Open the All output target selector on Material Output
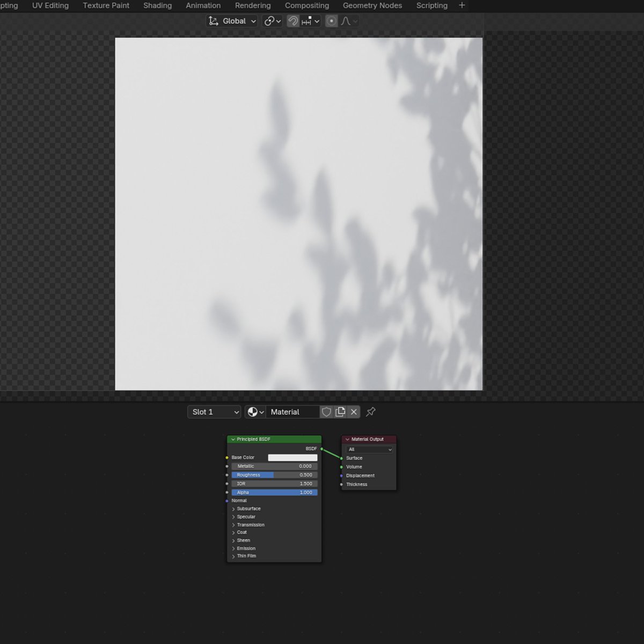 [368, 449]
